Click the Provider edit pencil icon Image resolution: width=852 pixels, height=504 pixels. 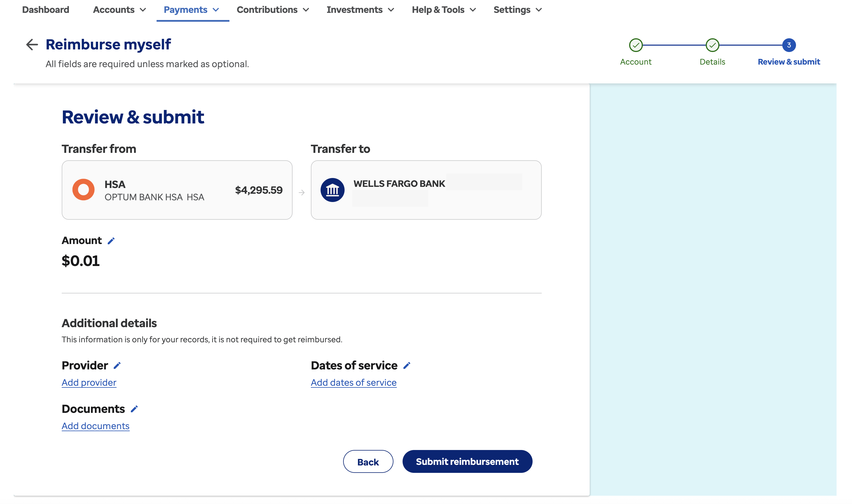click(117, 366)
